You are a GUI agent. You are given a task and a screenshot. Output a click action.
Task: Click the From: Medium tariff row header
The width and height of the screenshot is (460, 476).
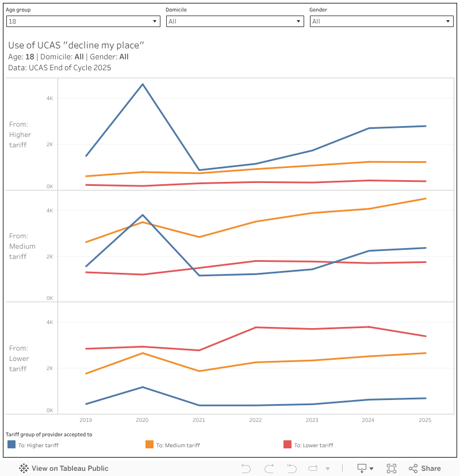point(22,246)
